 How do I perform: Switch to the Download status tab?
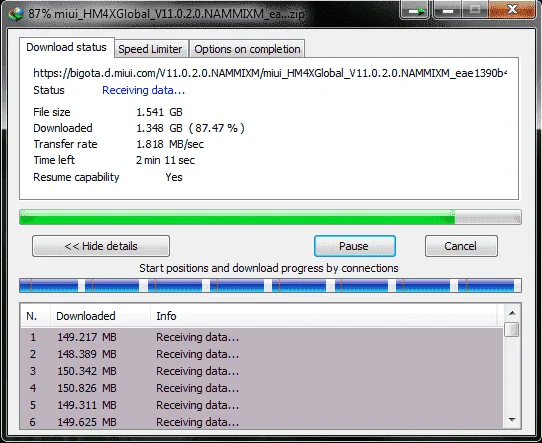click(x=66, y=47)
